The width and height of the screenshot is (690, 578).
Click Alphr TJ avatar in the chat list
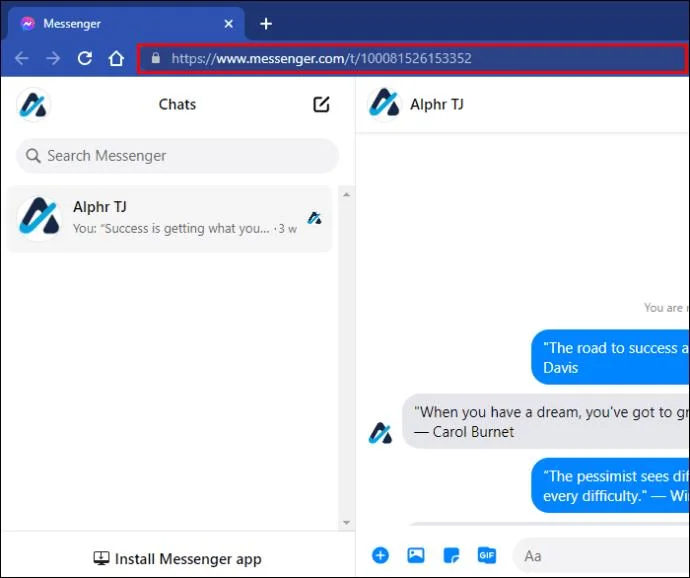[x=40, y=218]
